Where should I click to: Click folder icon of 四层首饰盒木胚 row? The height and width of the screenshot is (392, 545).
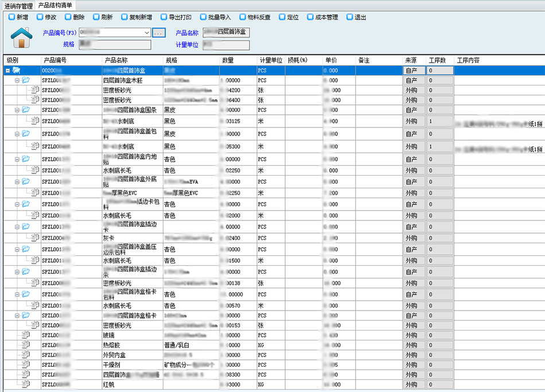(26, 81)
